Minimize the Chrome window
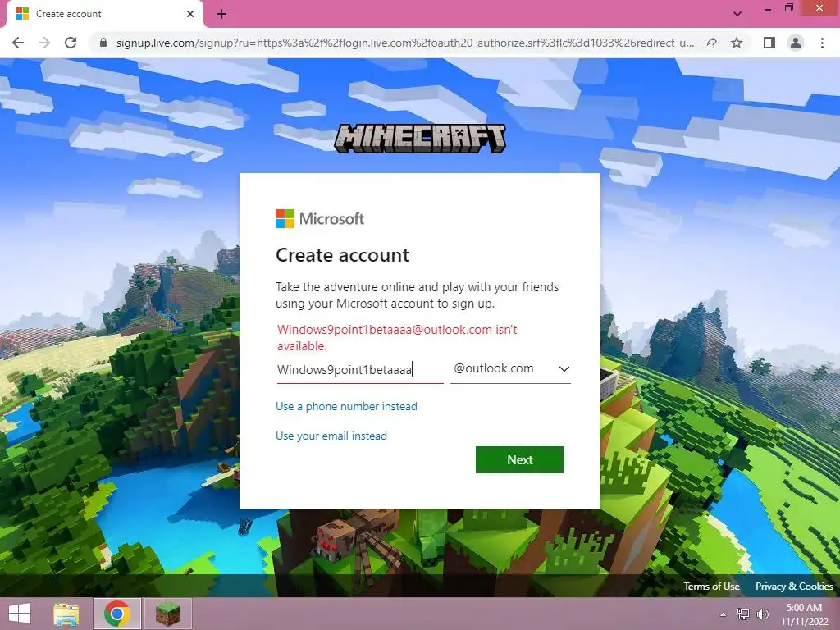840x630 pixels. coord(768,9)
